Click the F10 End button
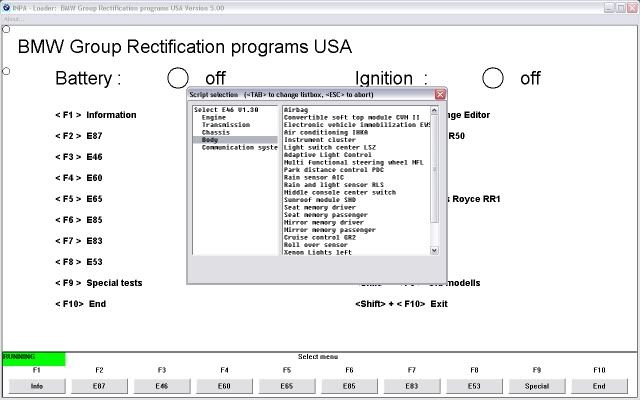Screen dimensions: 640x400 pyautogui.click(x=599, y=386)
